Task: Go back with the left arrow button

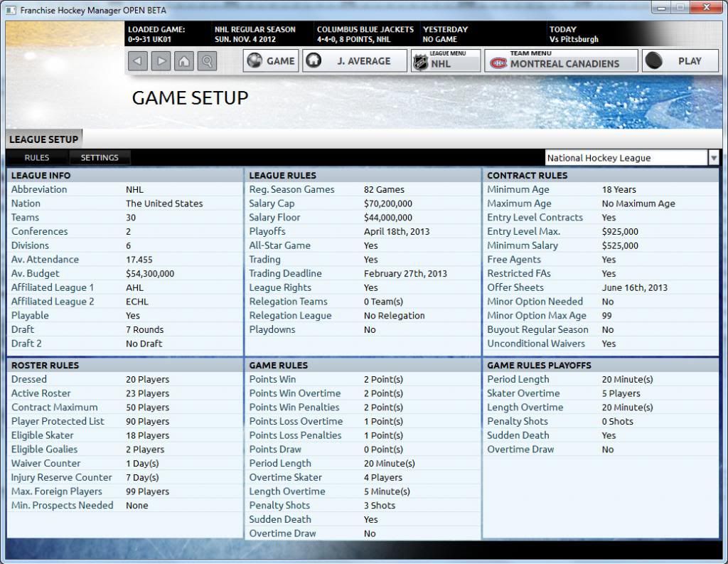Action: [x=137, y=61]
